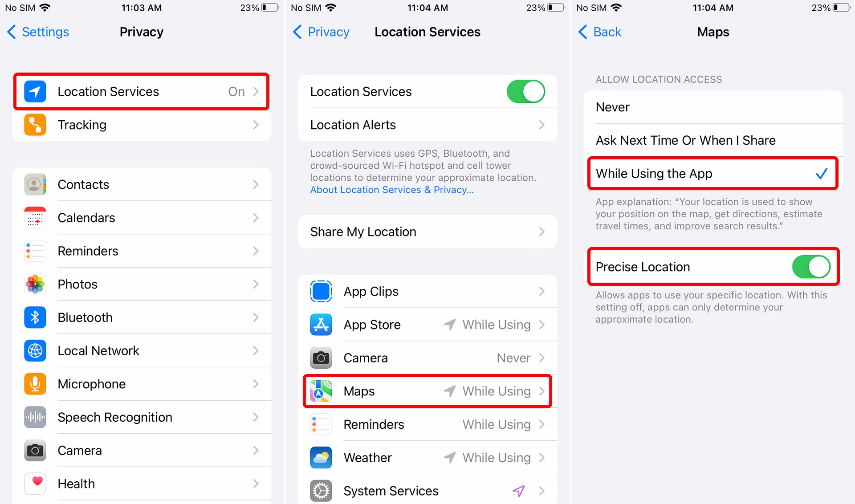Open Maps While Using location entry
The image size is (855, 504).
click(x=427, y=391)
